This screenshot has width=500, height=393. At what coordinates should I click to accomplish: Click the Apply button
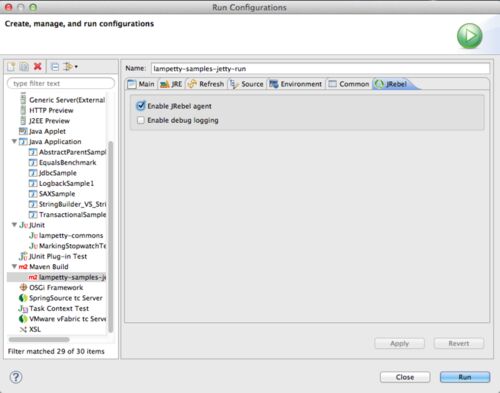399,343
